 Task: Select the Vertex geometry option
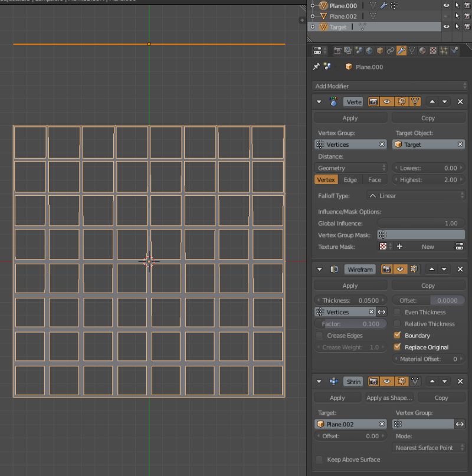tap(326, 180)
